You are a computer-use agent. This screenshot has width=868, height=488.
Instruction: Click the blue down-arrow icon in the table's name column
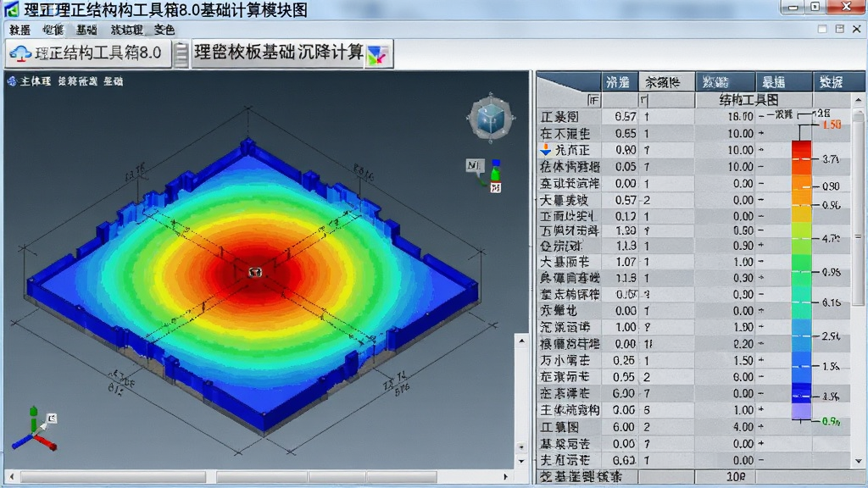[x=546, y=150]
